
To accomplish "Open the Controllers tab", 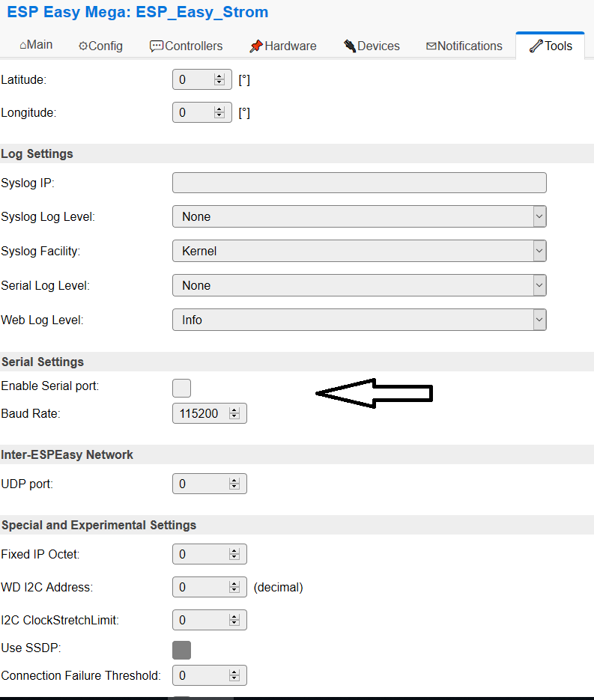I will click(x=187, y=46).
